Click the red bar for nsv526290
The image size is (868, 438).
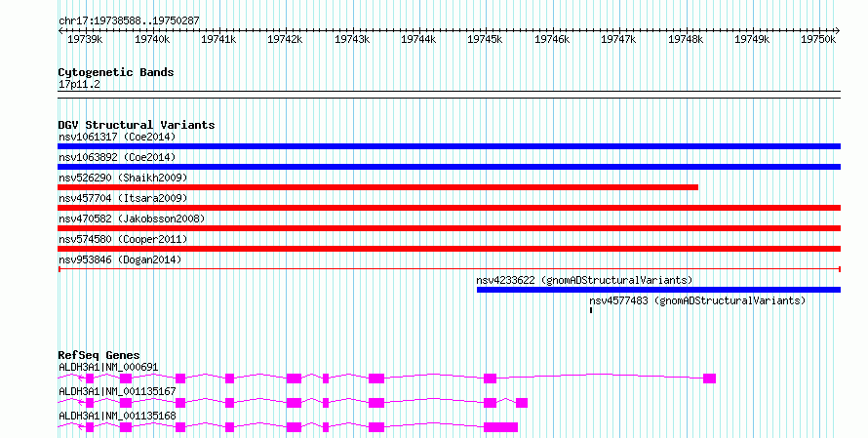coord(378,187)
